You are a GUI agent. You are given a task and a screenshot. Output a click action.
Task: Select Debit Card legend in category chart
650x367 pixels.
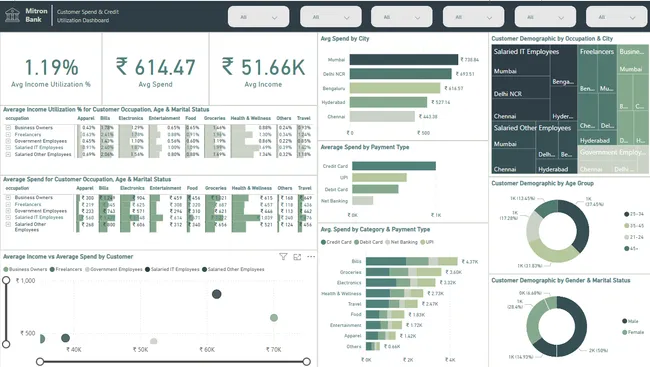[368, 242]
